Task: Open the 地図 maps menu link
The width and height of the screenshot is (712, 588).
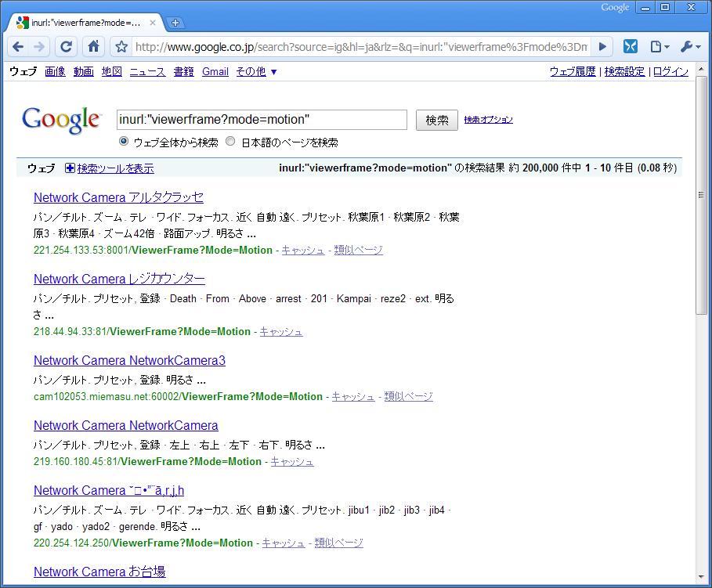Action: click(x=112, y=71)
